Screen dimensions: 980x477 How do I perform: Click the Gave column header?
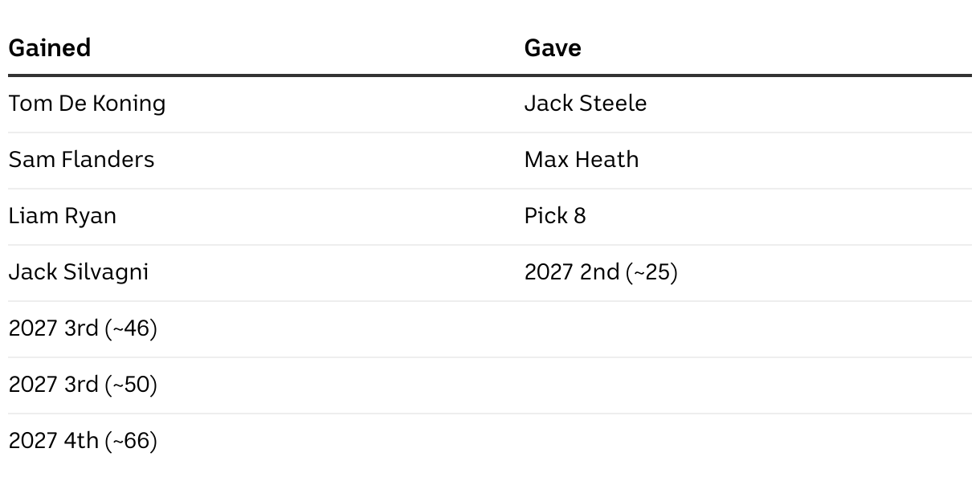coord(553,48)
